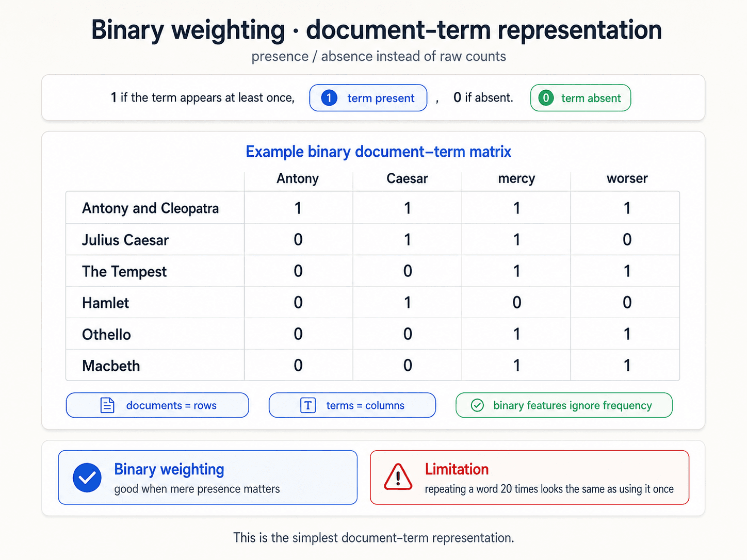
Task: Select the Julius Caesar row label
Action: click(125, 240)
